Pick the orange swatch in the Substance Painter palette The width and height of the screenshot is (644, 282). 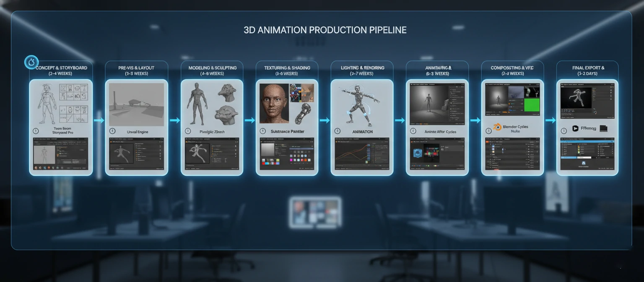tap(306, 160)
